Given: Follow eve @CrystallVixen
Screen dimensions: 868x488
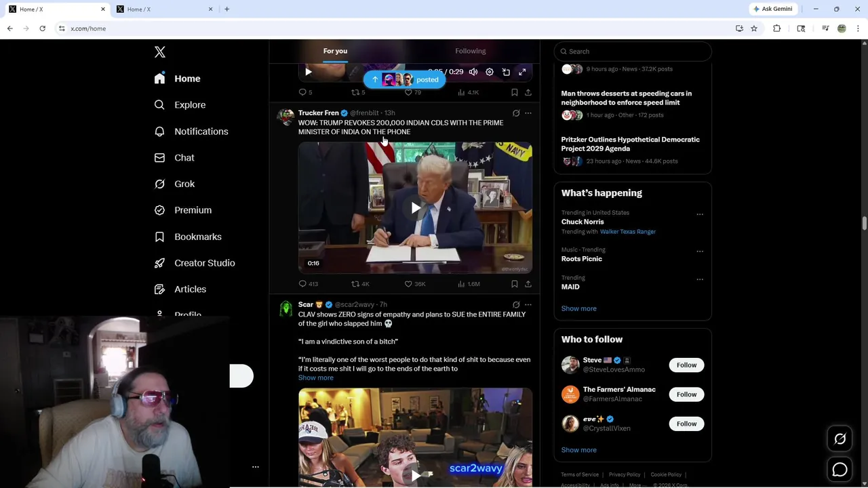Looking at the screenshot, I should [x=686, y=424].
